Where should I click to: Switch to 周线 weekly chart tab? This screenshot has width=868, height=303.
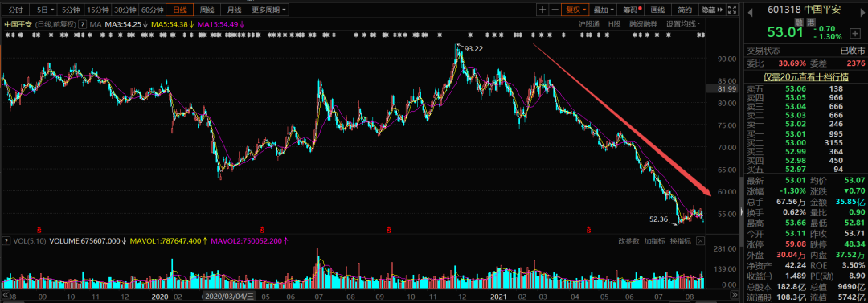tap(207, 10)
